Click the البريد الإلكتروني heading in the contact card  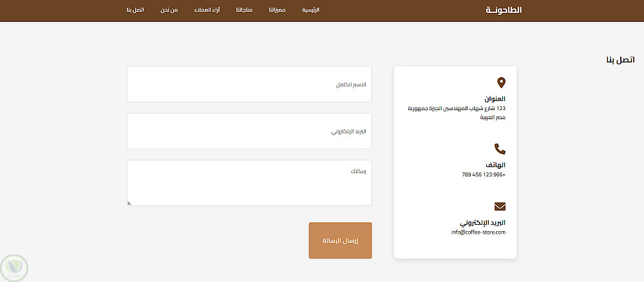pyautogui.click(x=482, y=223)
